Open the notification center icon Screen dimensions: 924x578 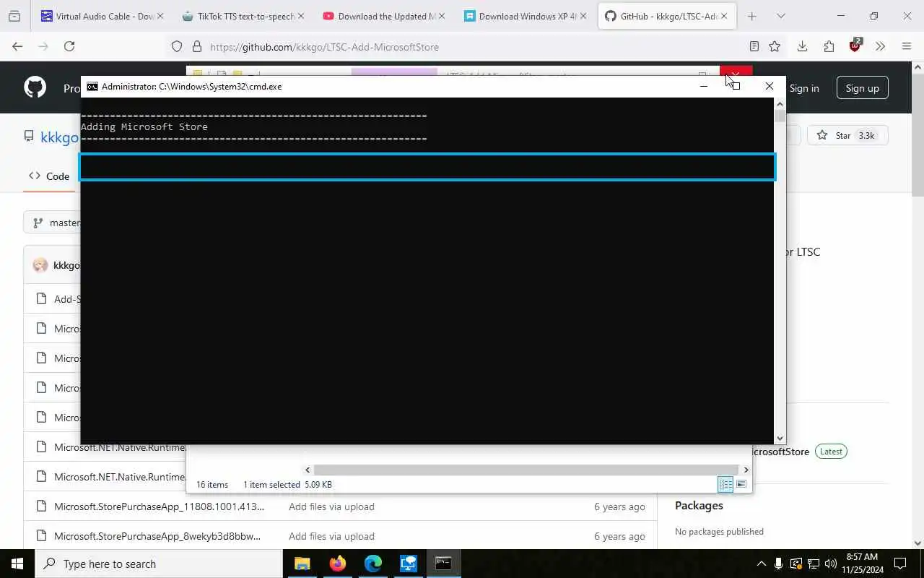[x=900, y=564]
